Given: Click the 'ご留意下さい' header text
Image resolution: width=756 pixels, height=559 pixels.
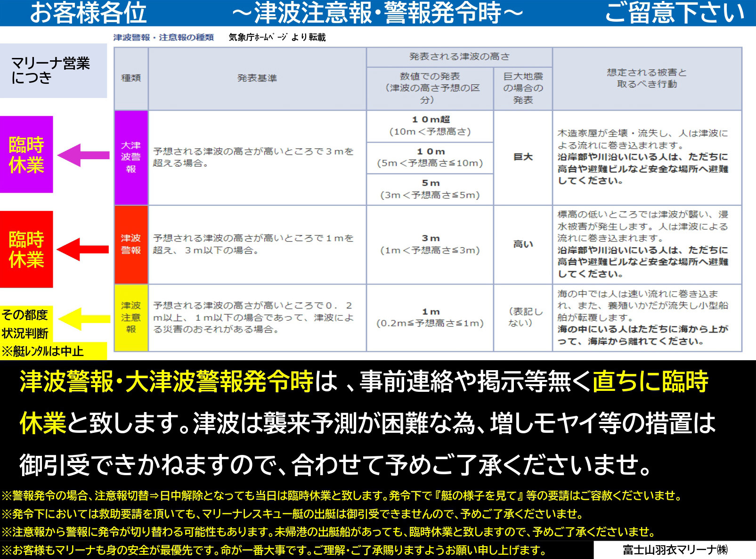Looking at the screenshot, I should 675,12.
